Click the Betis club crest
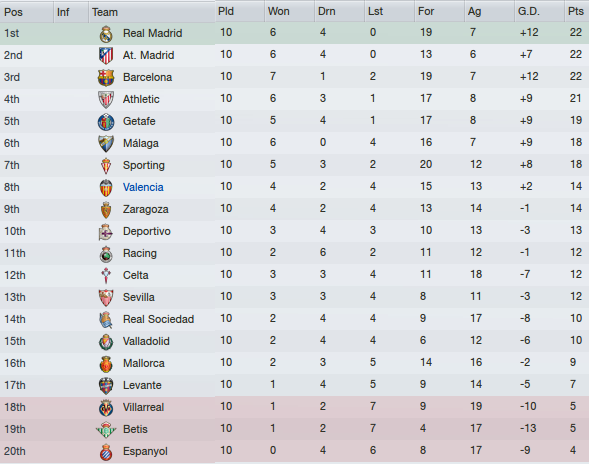589x464 pixels. (106, 429)
